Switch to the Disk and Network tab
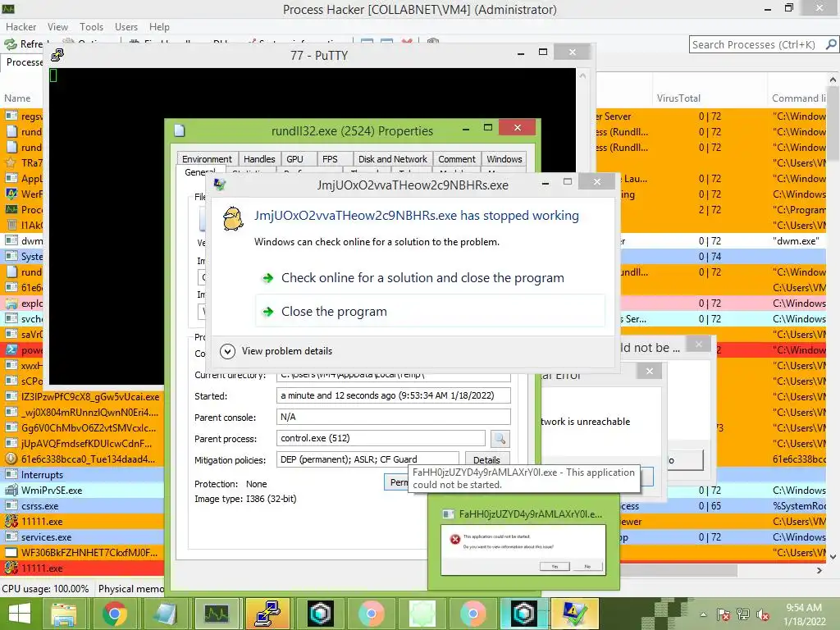 (393, 159)
